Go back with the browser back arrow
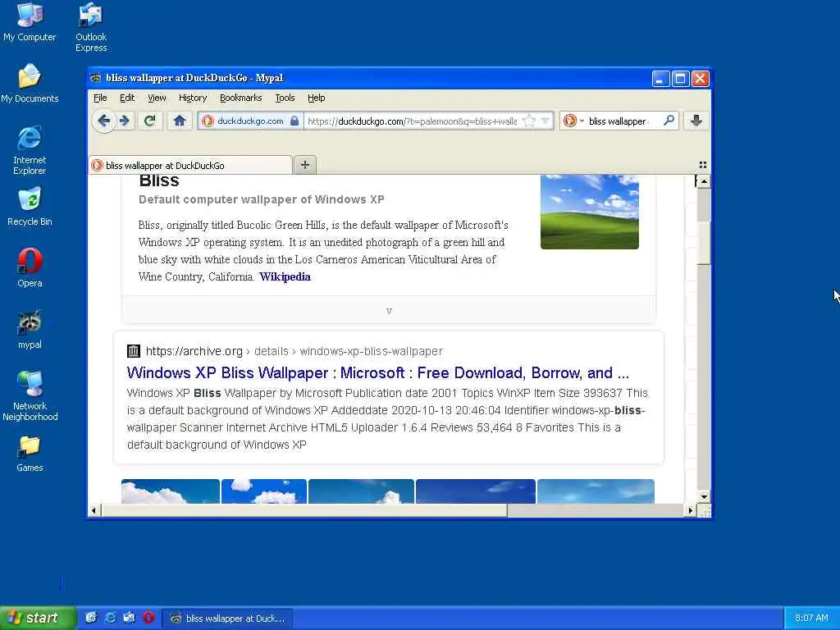 pyautogui.click(x=104, y=121)
